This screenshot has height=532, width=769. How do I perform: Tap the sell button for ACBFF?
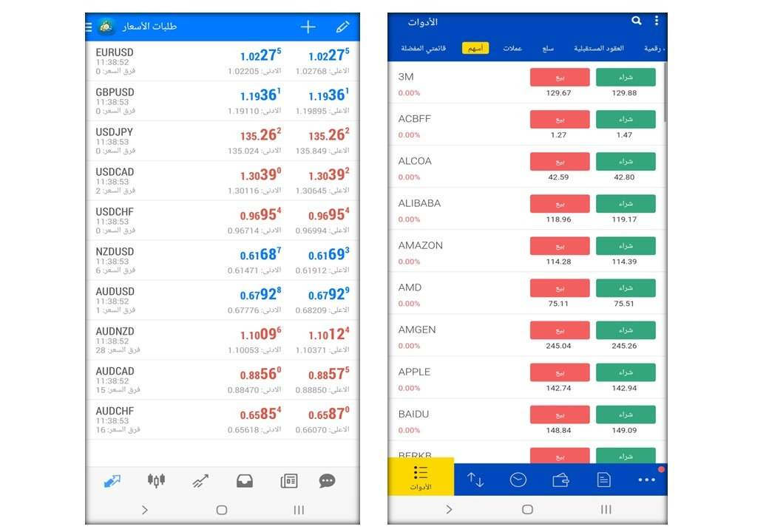(560, 120)
